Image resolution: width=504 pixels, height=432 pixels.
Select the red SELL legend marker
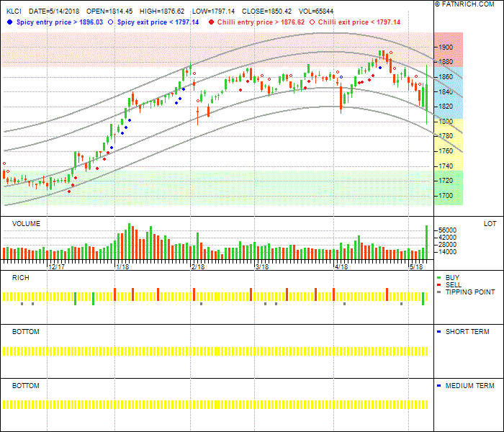click(x=439, y=285)
